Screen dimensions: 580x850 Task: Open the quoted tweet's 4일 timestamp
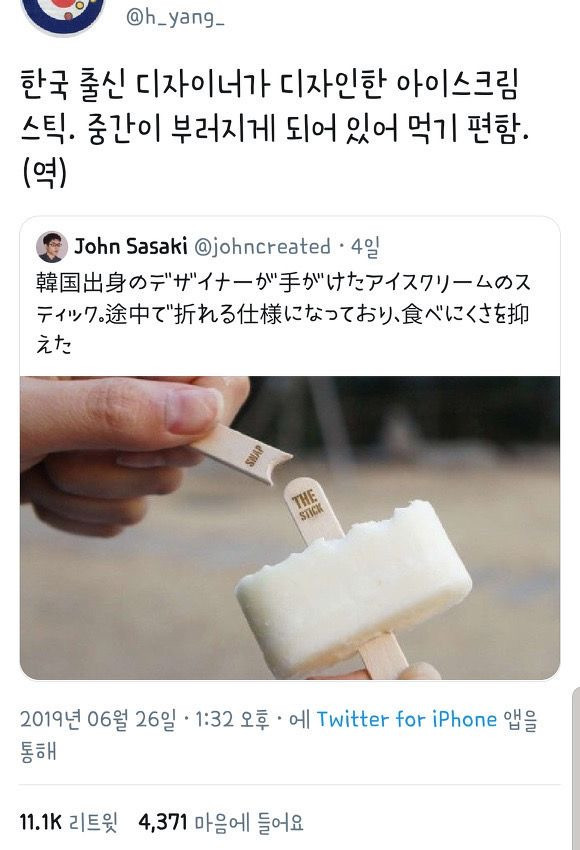coord(365,247)
